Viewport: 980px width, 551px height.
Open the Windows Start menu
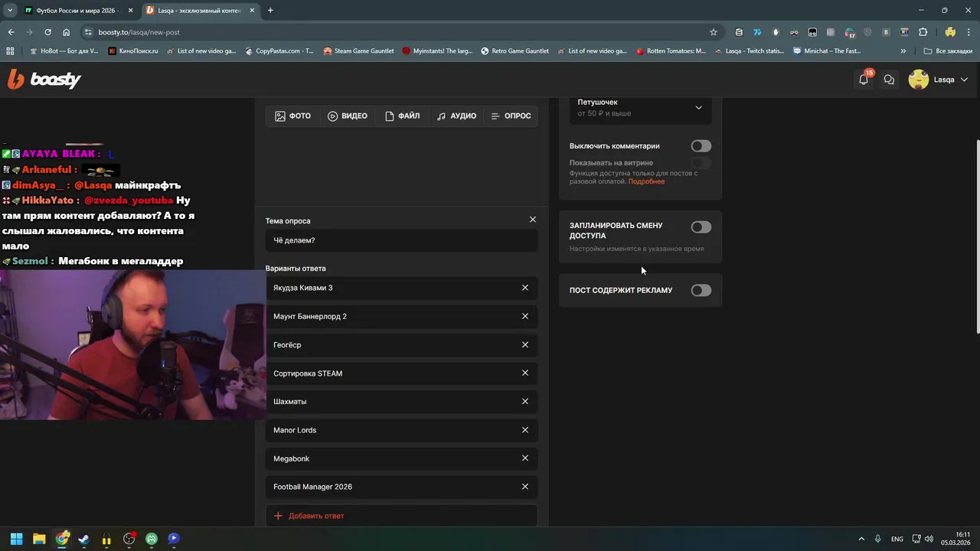[16, 539]
